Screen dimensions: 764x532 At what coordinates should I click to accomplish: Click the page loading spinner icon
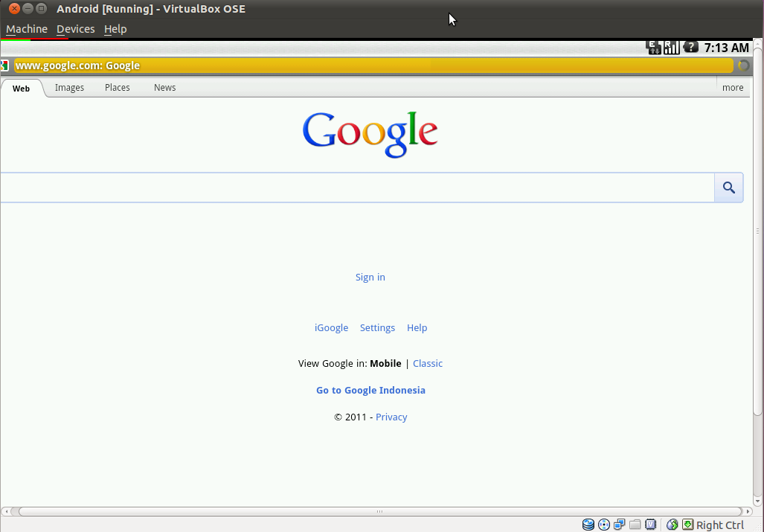point(743,65)
